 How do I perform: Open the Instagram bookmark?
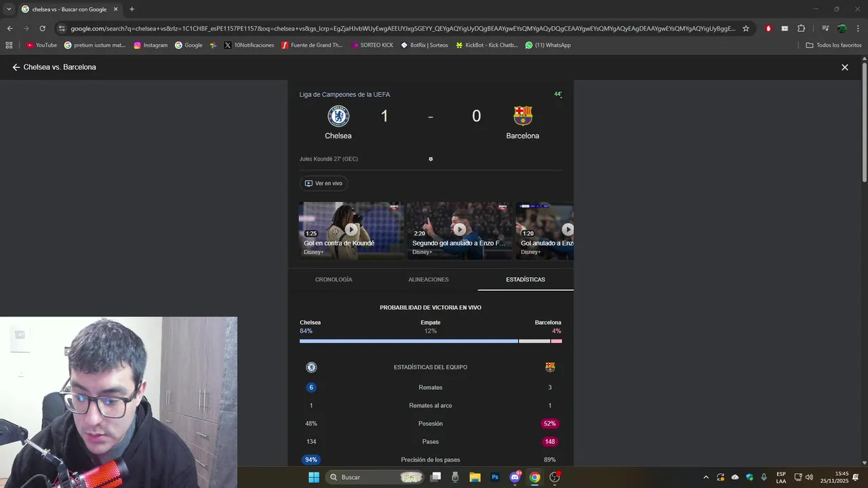[x=151, y=45]
